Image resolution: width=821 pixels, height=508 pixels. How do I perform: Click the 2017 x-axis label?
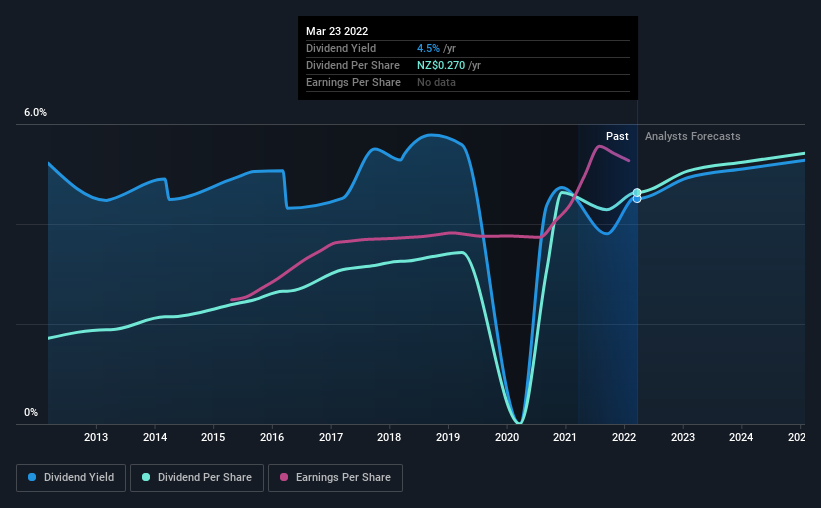[x=331, y=437]
